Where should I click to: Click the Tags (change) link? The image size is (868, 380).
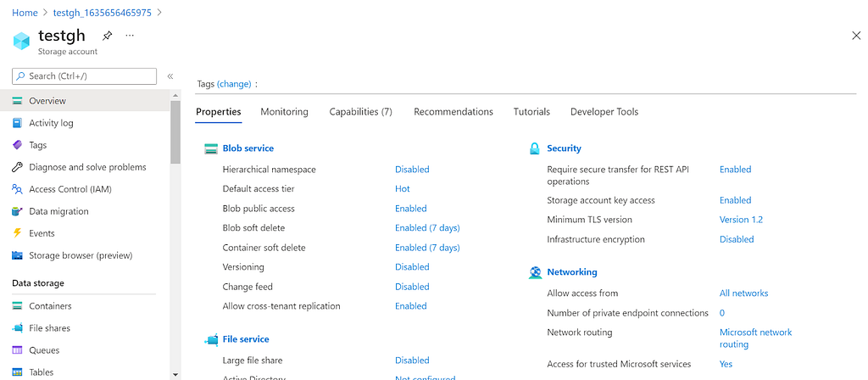(x=234, y=84)
